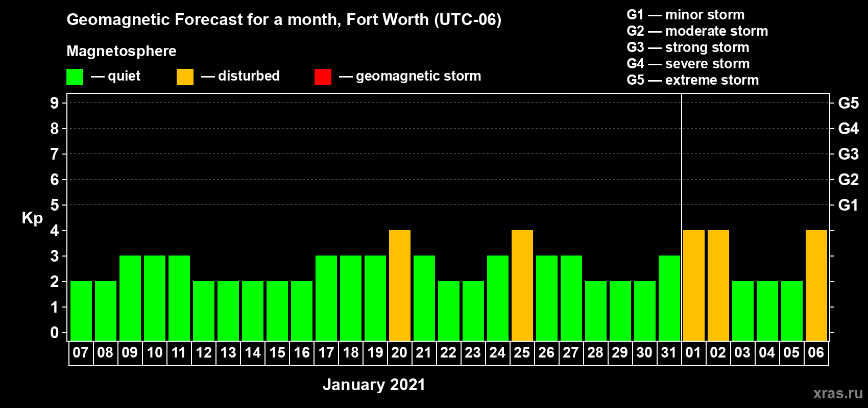The width and height of the screenshot is (868, 408).
Task: Click date label 15 on the axis
Action: point(277,353)
